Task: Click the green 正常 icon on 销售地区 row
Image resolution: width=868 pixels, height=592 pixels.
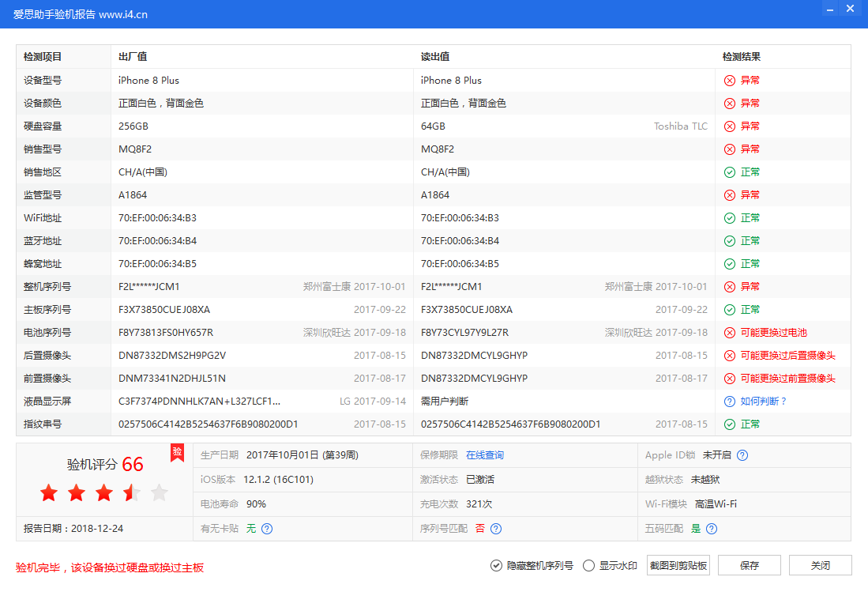Action: [730, 172]
